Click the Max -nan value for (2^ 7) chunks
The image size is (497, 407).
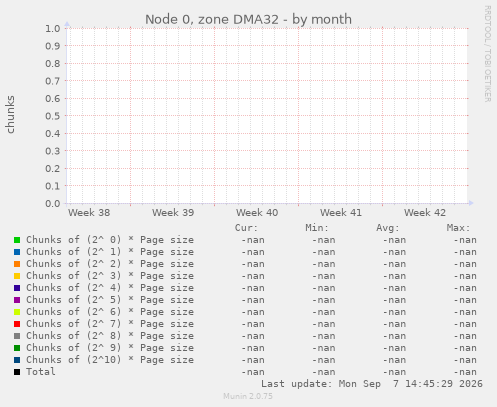pyautogui.click(x=465, y=324)
